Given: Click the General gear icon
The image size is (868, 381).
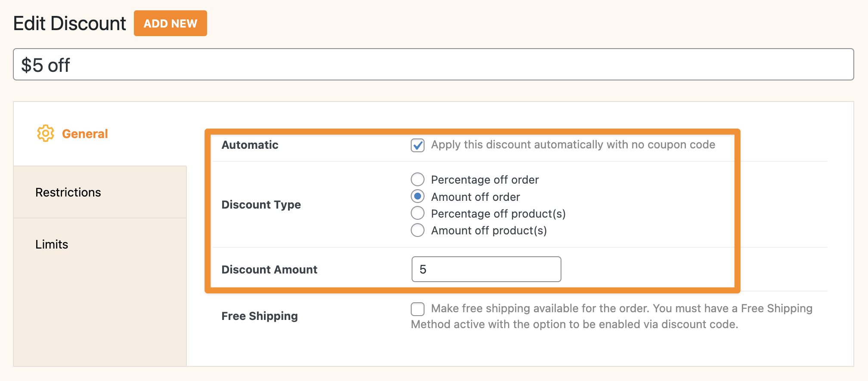Looking at the screenshot, I should pyautogui.click(x=45, y=134).
